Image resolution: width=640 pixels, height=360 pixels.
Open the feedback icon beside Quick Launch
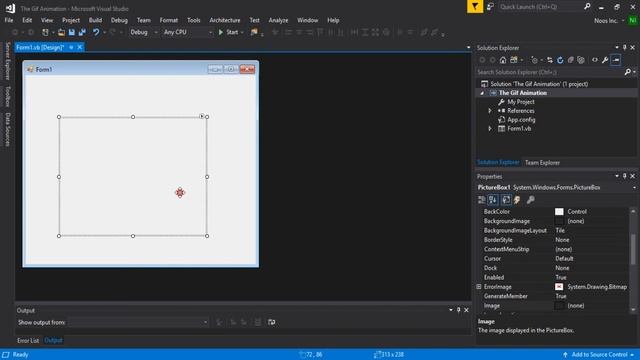490,7
